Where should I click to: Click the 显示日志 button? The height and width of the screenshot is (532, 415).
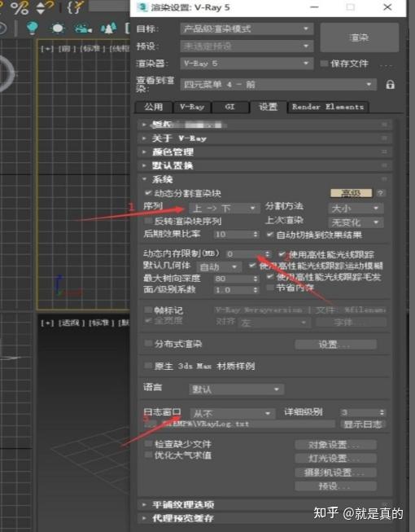363,424
